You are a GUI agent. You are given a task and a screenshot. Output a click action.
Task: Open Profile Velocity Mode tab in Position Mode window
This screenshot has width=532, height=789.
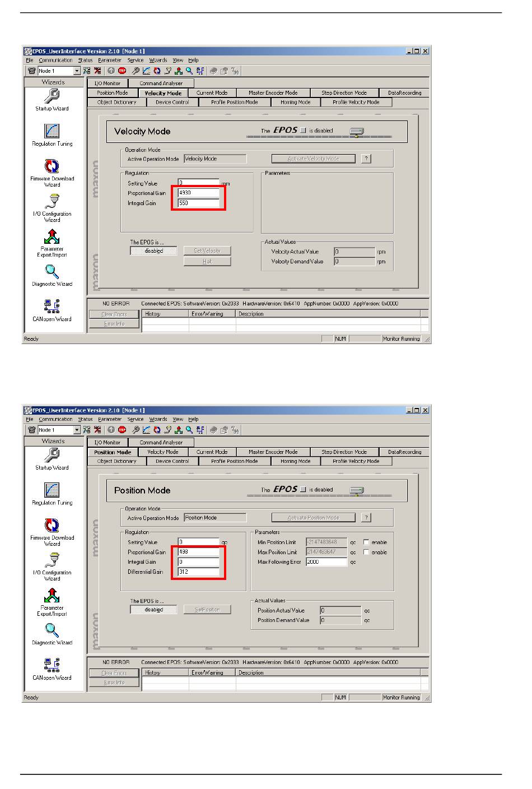(x=356, y=461)
